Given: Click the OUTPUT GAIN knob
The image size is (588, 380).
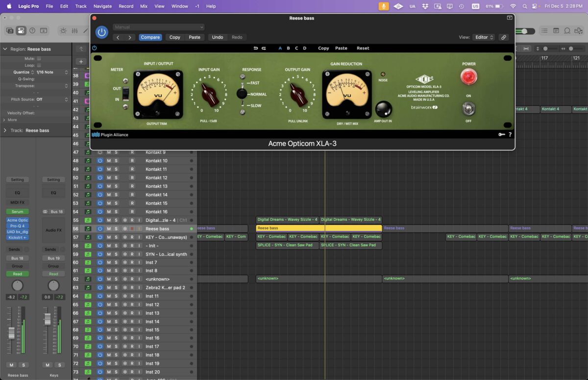Looking at the screenshot, I should (x=297, y=94).
